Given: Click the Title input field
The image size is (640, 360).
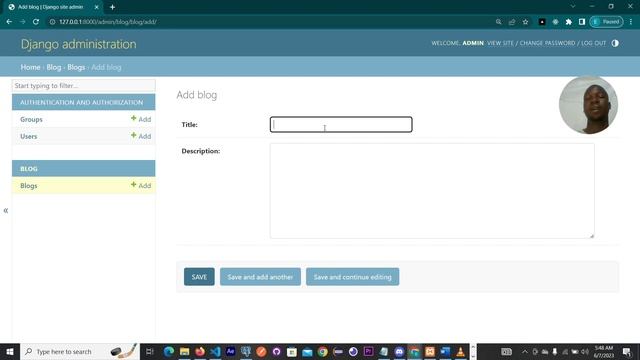Looking at the screenshot, I should pos(341,124).
